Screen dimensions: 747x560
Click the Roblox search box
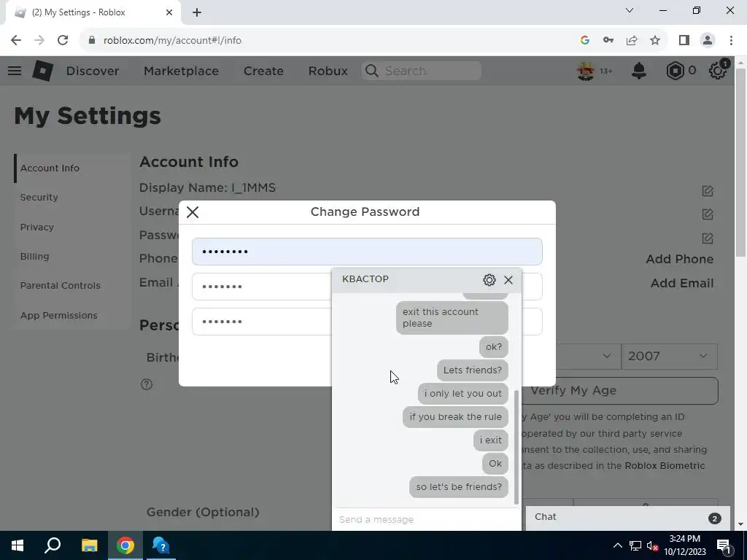pos(421,71)
